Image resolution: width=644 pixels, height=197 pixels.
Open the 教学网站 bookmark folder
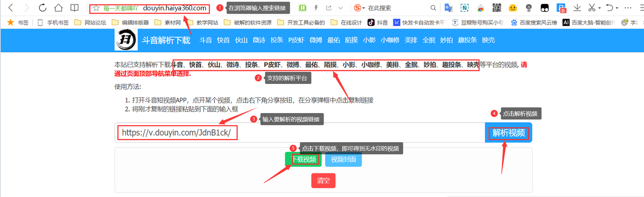[203, 22]
